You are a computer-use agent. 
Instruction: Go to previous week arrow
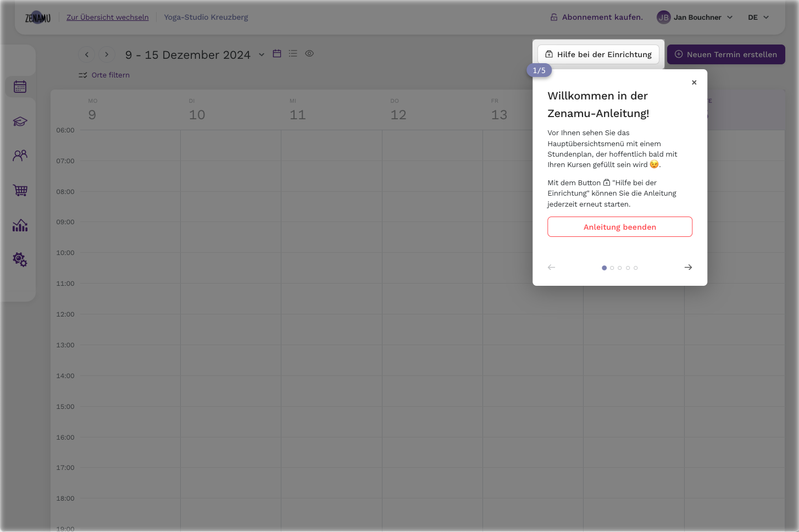click(x=87, y=54)
